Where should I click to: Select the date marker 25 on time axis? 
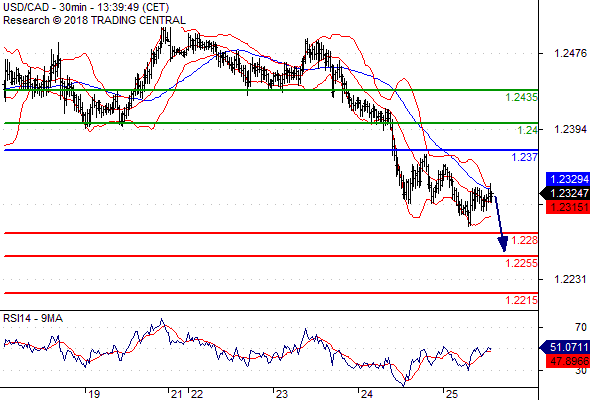451,394
